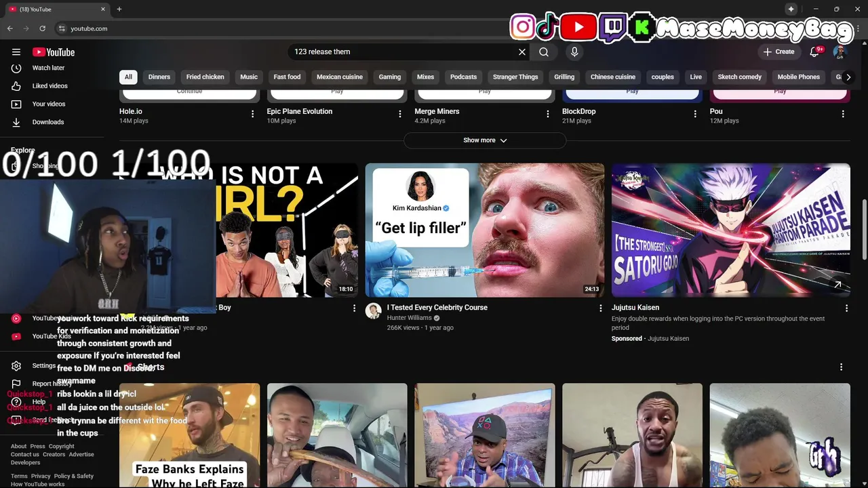
Task: Open more options for Pou game
Action: click(x=843, y=114)
